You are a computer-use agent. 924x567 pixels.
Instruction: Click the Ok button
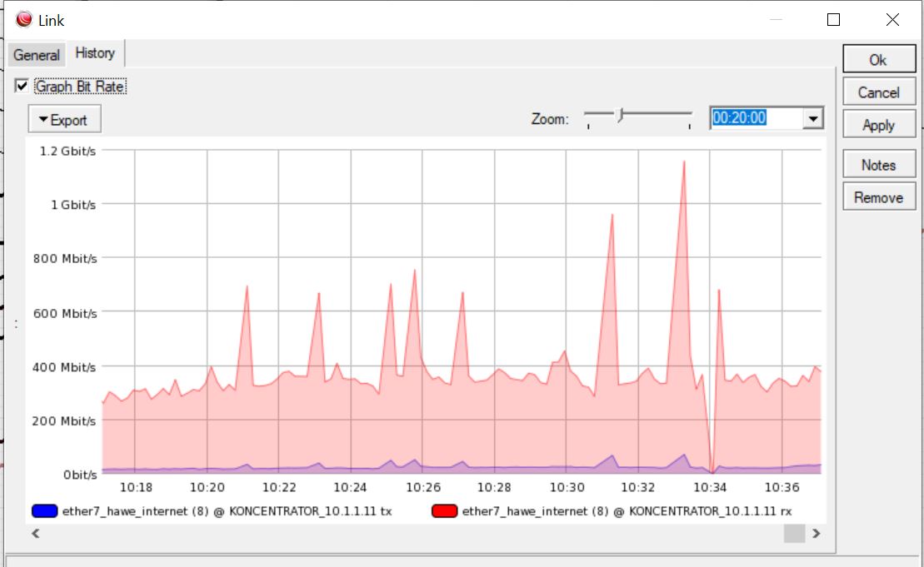(x=879, y=59)
